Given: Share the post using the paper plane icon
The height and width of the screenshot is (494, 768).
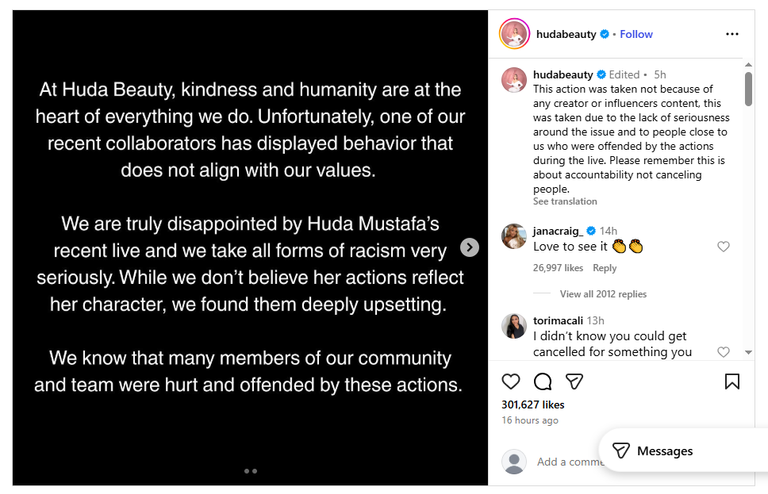Looking at the screenshot, I should [574, 381].
